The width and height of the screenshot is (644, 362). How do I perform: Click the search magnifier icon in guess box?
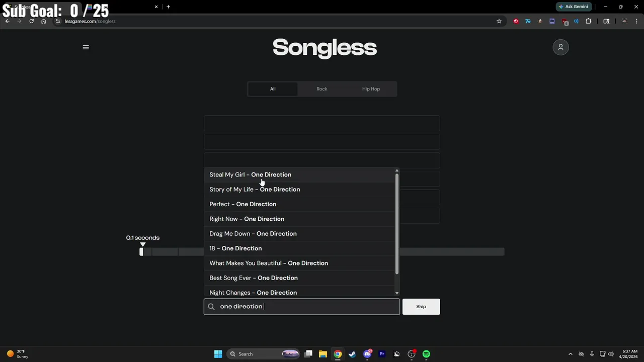211,307
